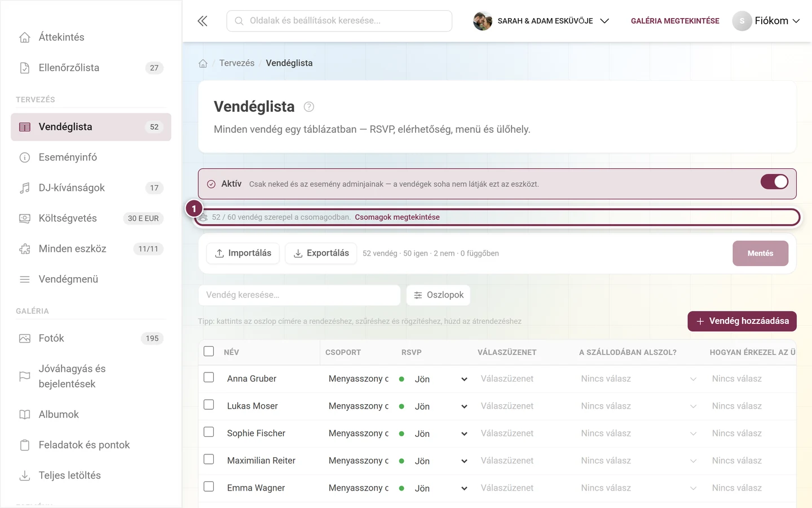This screenshot has height=508, width=812.
Task: Click the Vendég hozzáadása button
Action: click(x=742, y=321)
